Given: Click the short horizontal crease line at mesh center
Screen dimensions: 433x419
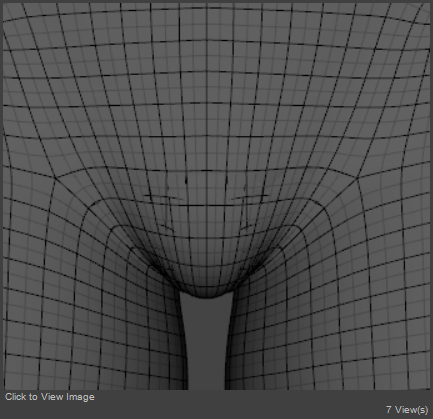Looking at the screenshot, I should tap(206, 206).
